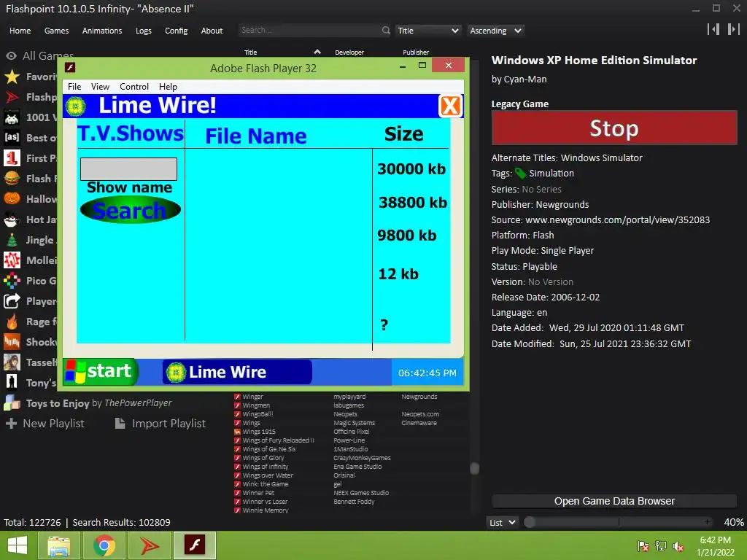Close Lime Wire with the orange X

click(x=450, y=106)
